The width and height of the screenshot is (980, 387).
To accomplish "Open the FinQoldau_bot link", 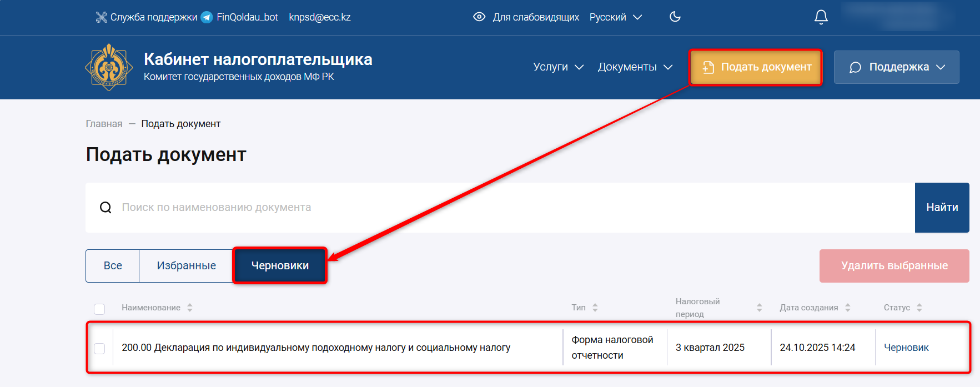I will (x=247, y=17).
